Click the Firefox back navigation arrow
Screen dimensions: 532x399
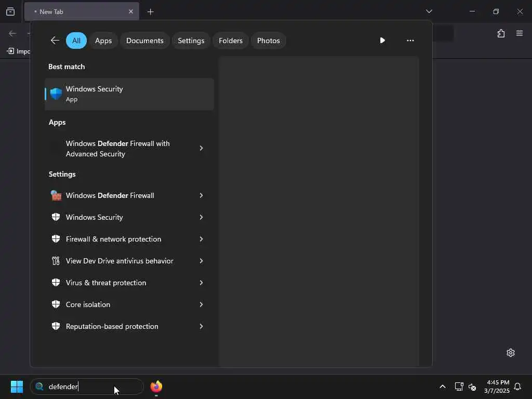tap(12, 33)
